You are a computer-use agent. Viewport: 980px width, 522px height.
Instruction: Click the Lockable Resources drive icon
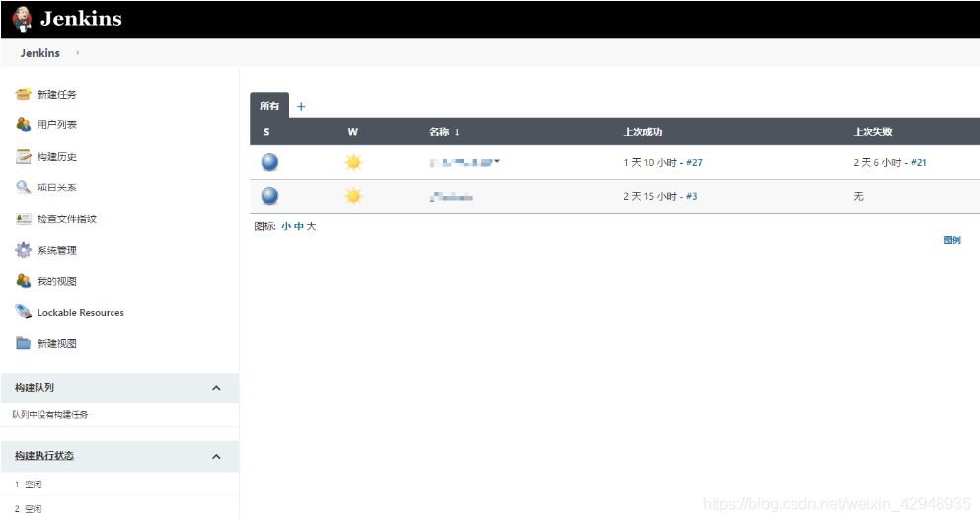point(23,311)
